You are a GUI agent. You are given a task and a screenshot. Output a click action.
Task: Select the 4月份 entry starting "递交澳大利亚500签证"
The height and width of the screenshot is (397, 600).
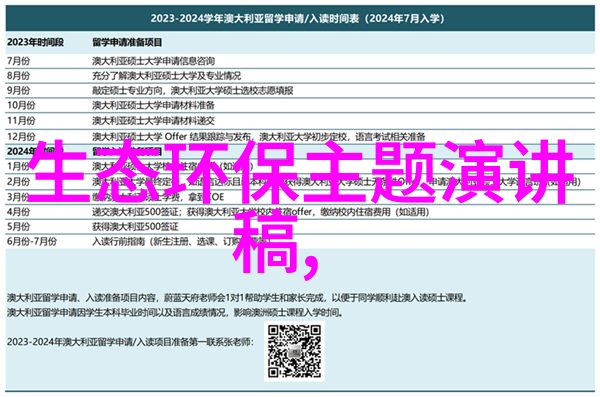coord(261,212)
